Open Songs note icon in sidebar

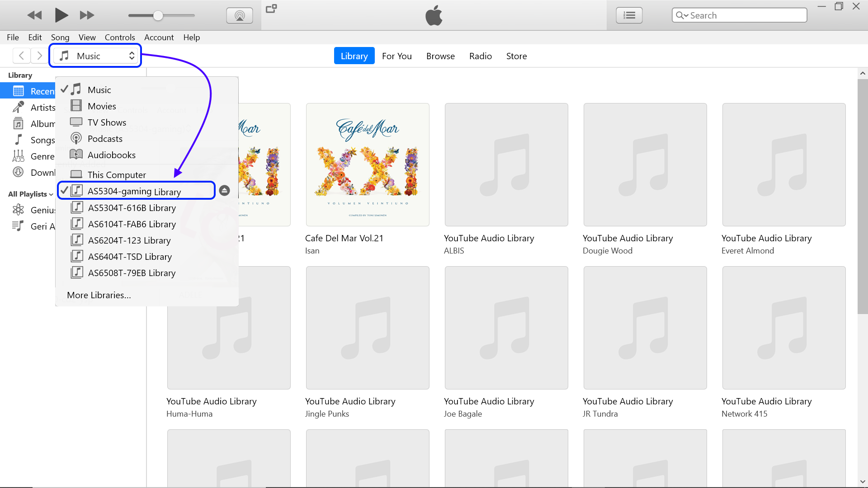19,140
